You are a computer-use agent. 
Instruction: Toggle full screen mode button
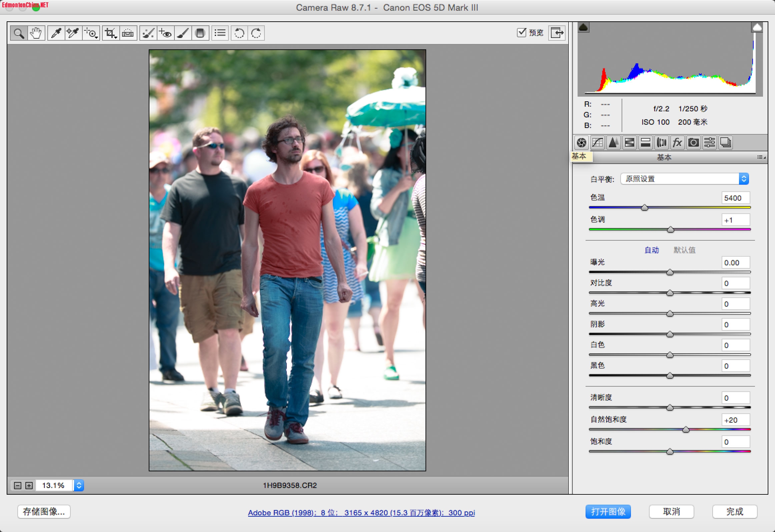(557, 33)
